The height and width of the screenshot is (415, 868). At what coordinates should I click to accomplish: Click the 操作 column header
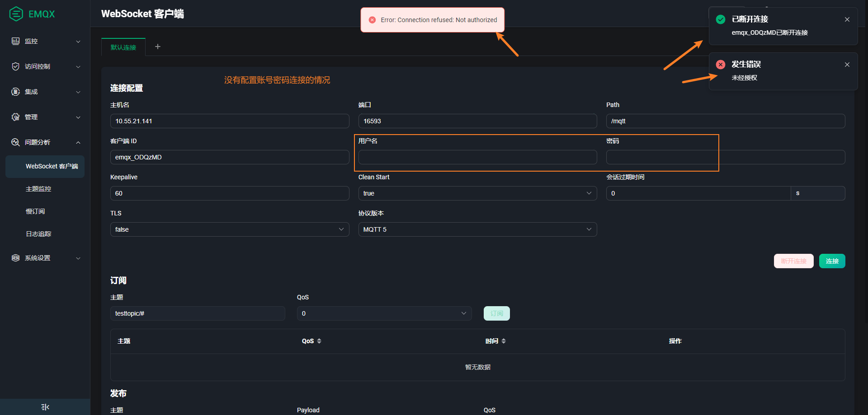[675, 341]
